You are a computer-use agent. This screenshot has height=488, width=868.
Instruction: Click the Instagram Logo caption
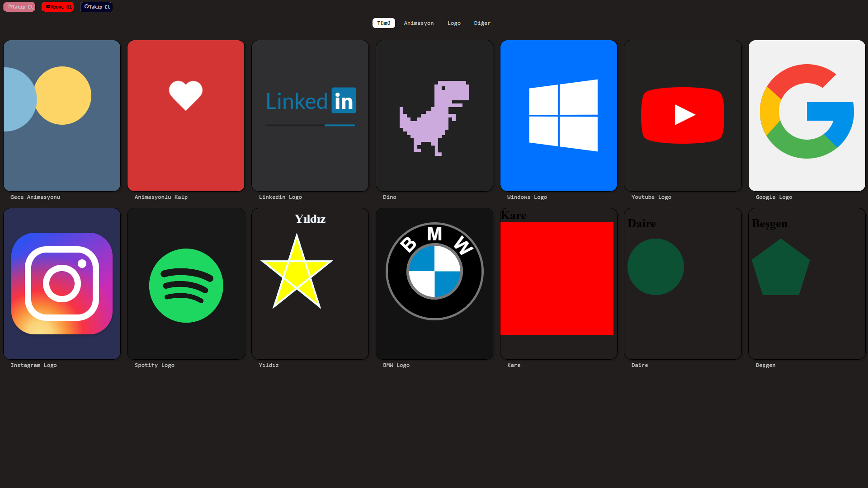[x=33, y=365]
